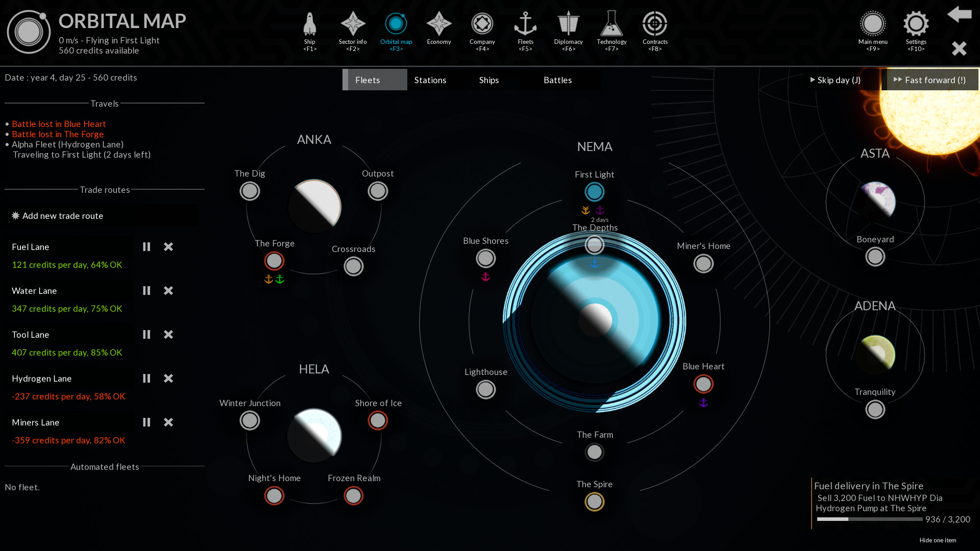
Task: Open the Company menu icon
Action: coord(482,24)
